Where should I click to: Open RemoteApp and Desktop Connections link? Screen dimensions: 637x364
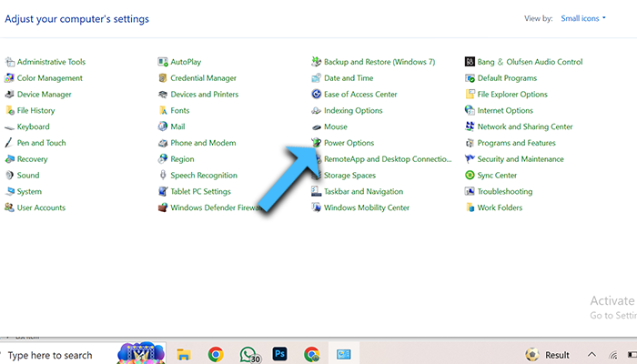[x=388, y=159]
